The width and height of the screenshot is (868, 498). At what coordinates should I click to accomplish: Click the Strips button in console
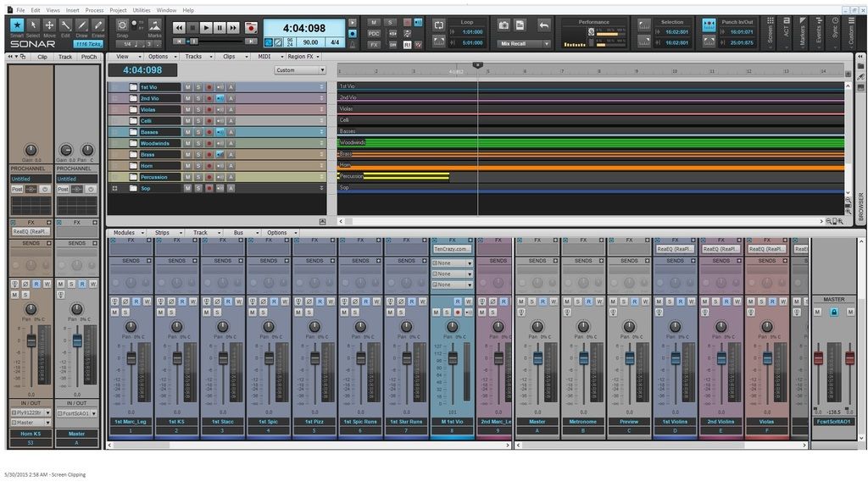tap(161, 232)
